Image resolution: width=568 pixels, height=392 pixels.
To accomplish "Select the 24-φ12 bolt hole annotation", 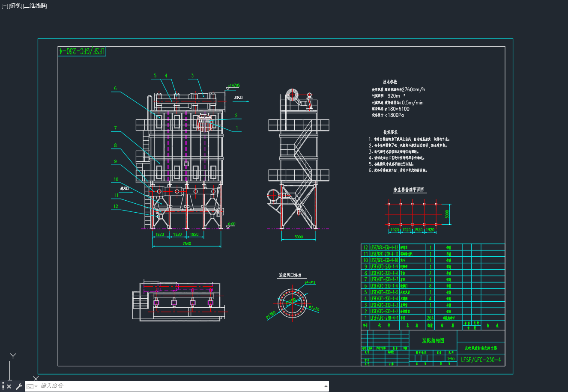I will 310,282.
